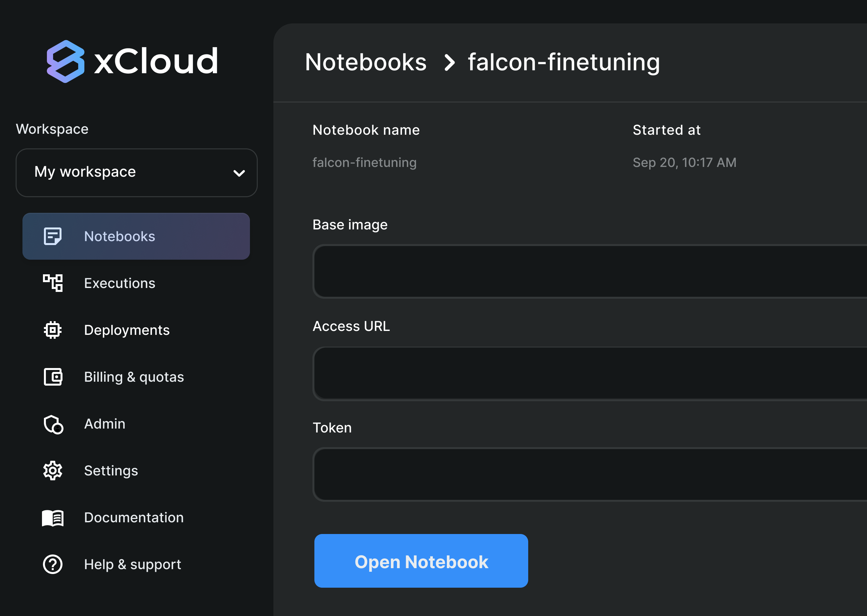Click the Sep 20, 10:17 AM timestamp

click(x=684, y=162)
